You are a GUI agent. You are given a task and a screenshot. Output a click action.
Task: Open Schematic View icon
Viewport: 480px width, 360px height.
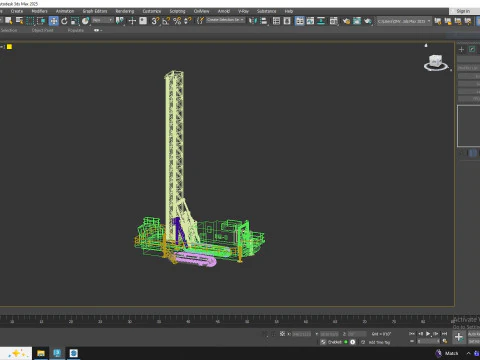(x=321, y=21)
